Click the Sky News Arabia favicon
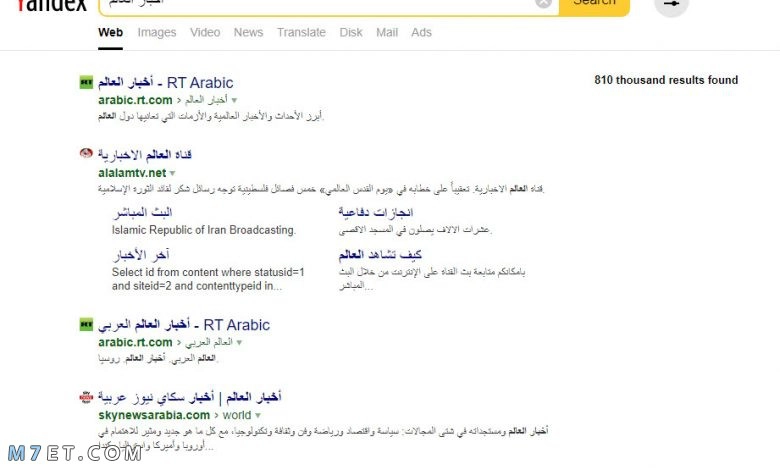 coord(86,397)
